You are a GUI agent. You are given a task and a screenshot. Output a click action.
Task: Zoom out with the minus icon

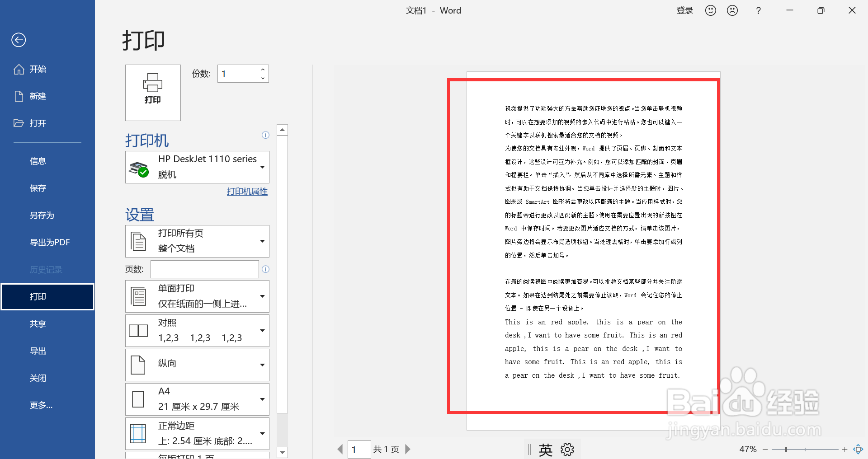tap(765, 449)
